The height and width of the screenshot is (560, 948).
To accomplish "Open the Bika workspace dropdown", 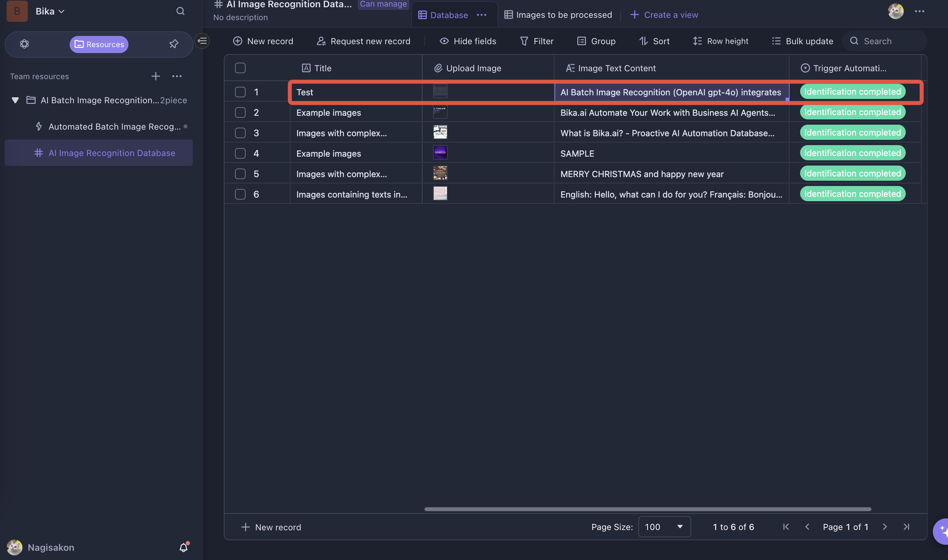I will point(50,11).
